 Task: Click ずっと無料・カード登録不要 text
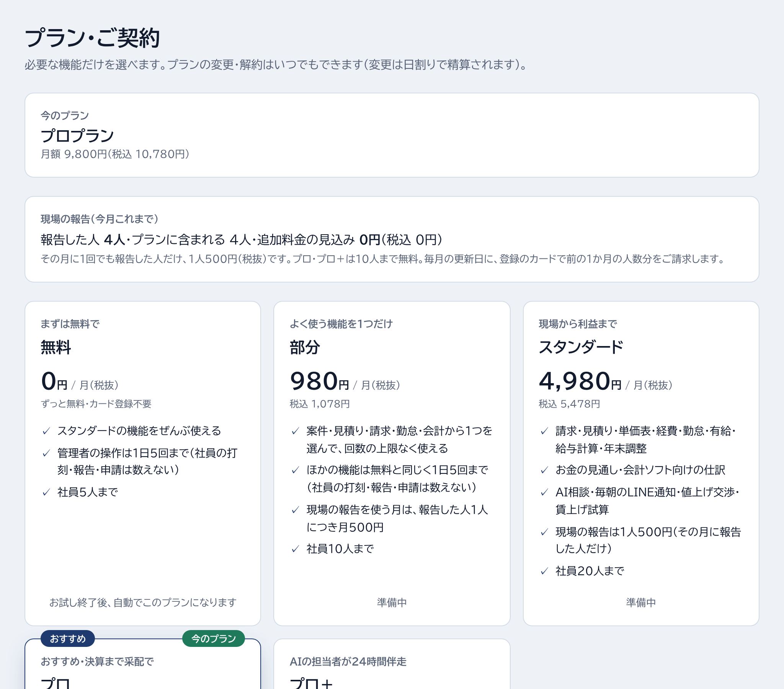pos(96,404)
